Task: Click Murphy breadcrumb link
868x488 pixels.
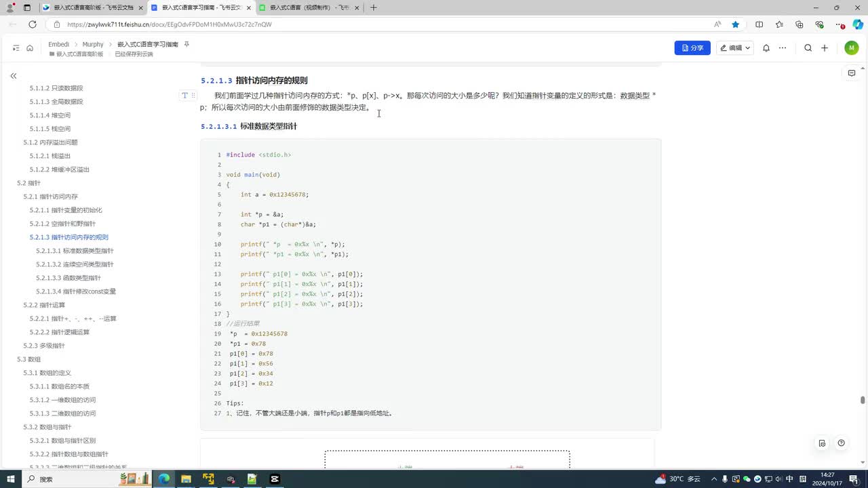Action: click(x=93, y=44)
